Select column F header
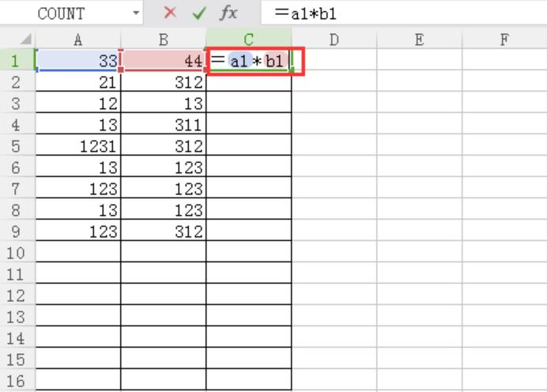The image size is (547, 392). tap(504, 40)
